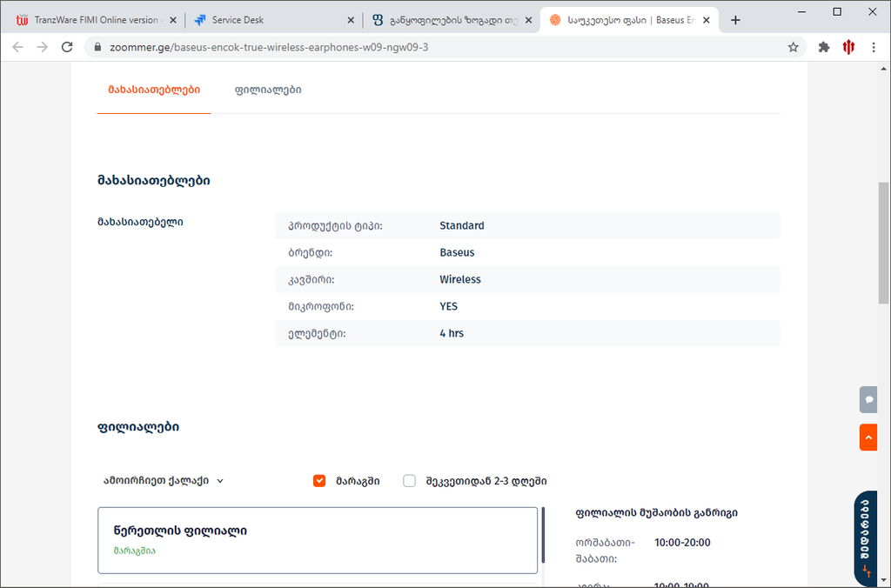The width and height of the screenshot is (891, 588).
Task: Select the მახასიათებლები section tab
Action: [x=154, y=90]
